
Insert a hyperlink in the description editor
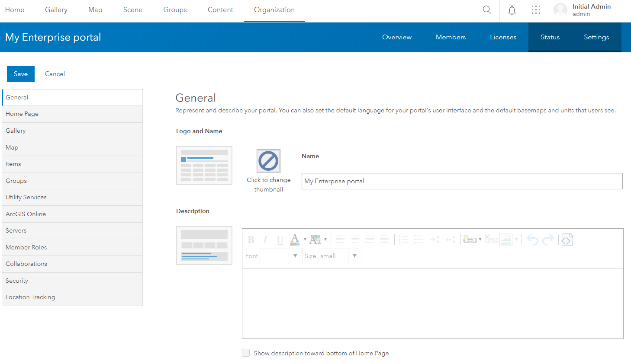pyautogui.click(x=471, y=239)
